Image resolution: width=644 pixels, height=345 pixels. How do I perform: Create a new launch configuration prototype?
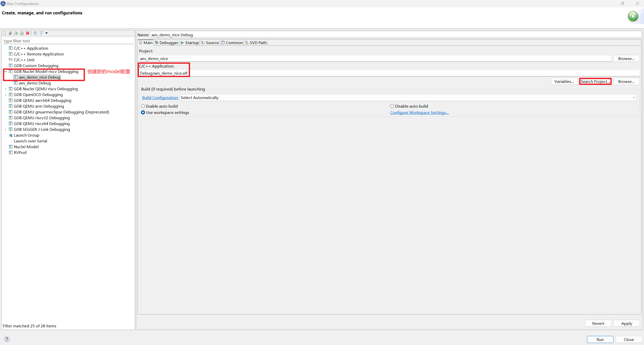10,33
